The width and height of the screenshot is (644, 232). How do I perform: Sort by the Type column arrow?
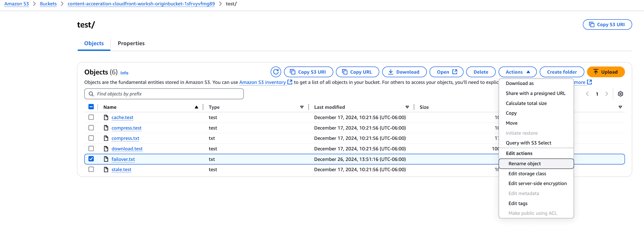coord(302,107)
